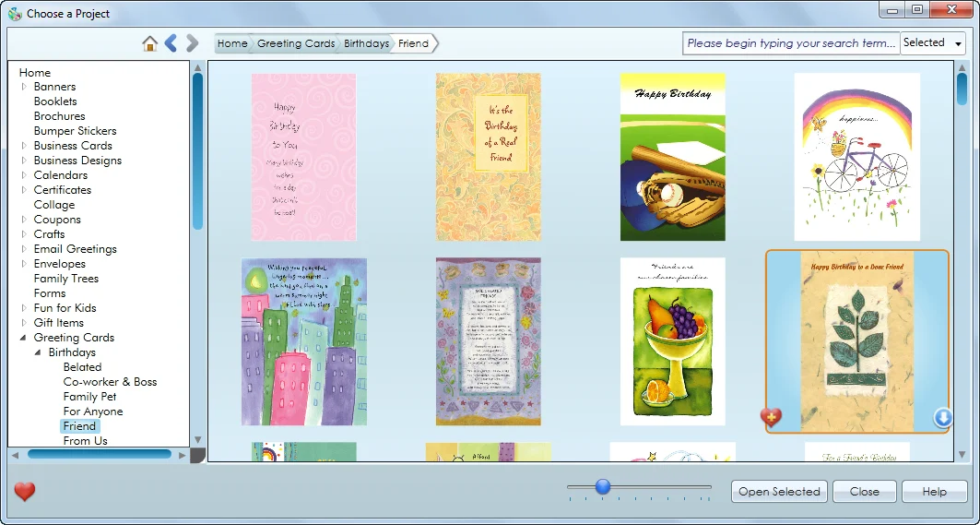Select Brochures in the tree
This screenshot has height=525, width=980.
[x=59, y=115]
